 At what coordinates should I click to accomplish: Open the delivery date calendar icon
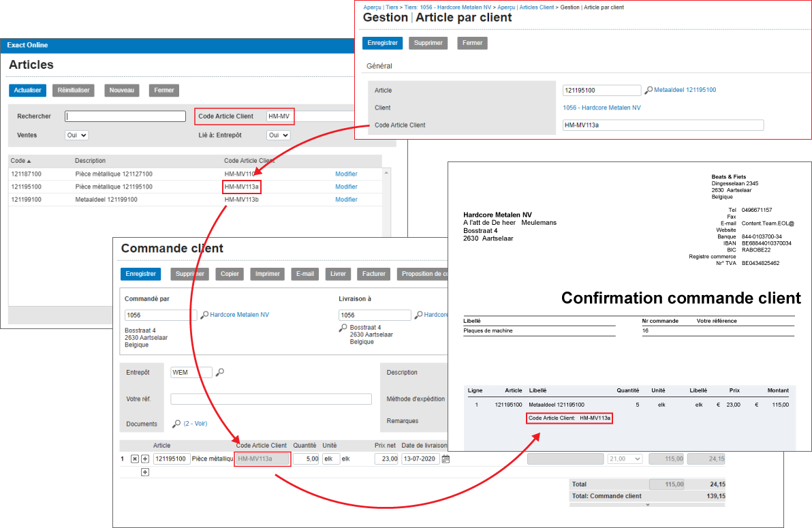click(x=446, y=459)
